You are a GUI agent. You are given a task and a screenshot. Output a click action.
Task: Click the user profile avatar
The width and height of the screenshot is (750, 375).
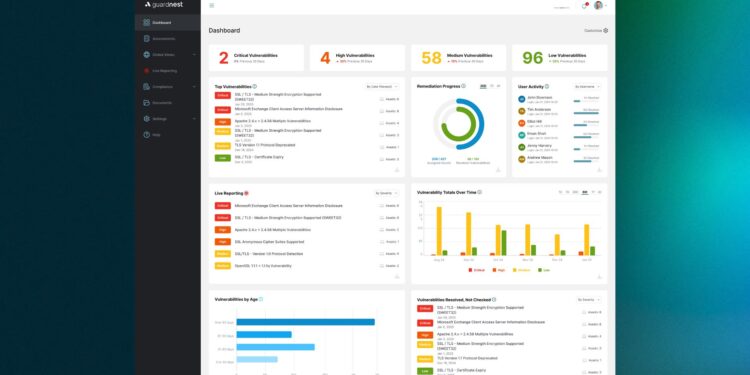(598, 5)
